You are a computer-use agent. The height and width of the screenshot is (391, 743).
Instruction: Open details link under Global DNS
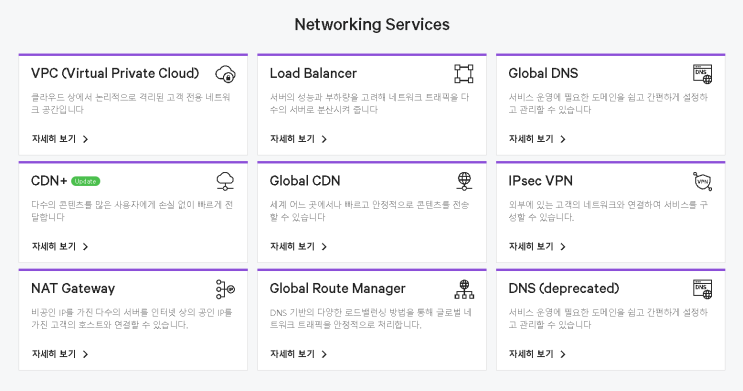point(537,139)
